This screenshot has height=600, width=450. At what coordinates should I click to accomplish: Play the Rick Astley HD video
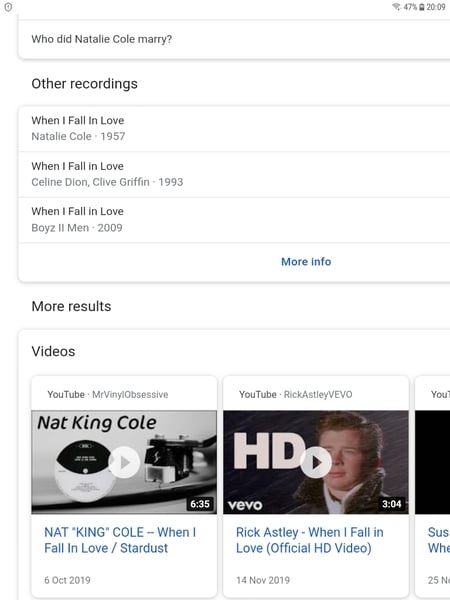coord(316,462)
